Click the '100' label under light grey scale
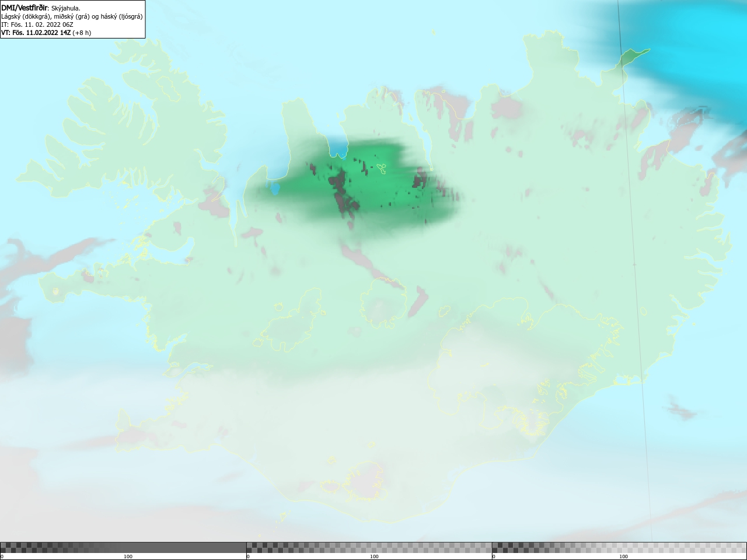Image resolution: width=747 pixels, height=560 pixels. click(623, 556)
